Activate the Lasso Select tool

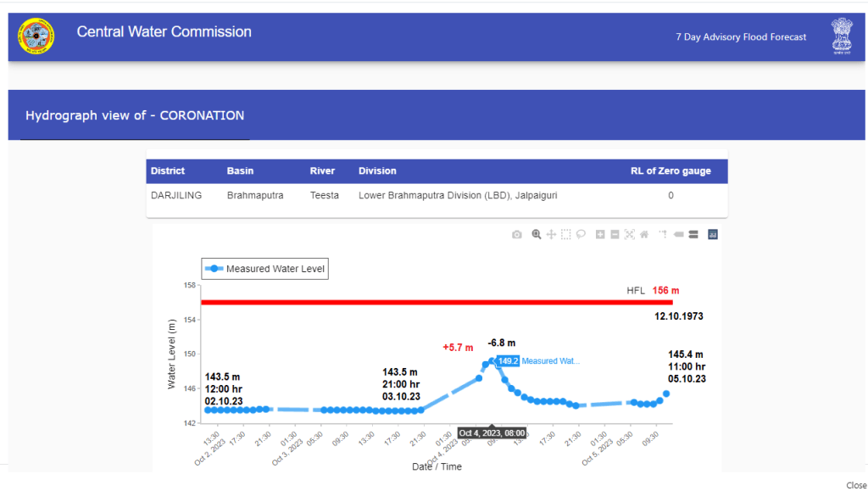click(581, 235)
